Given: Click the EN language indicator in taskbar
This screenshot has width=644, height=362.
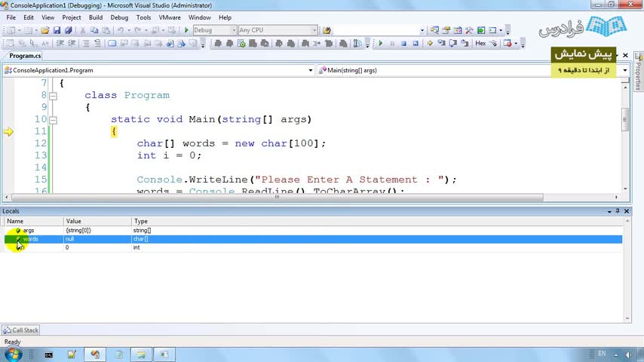Looking at the screenshot, I should [x=602, y=354].
